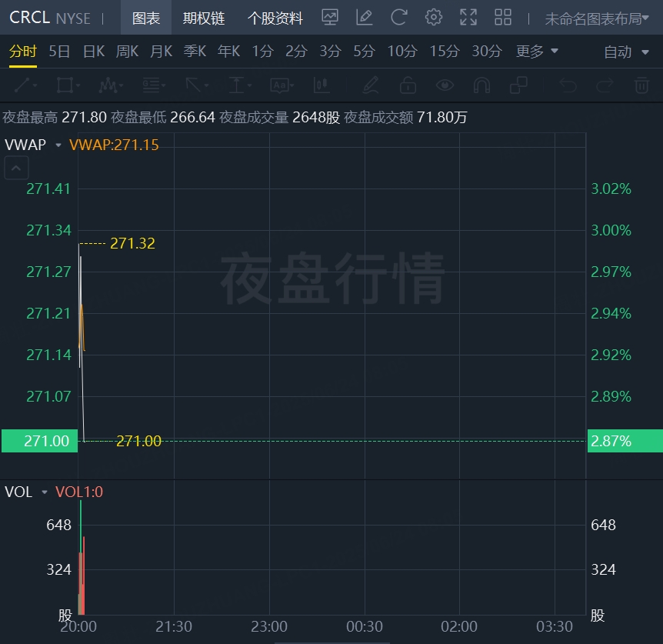The image size is (663, 644).
Task: Select the 日K timeframe
Action: pyautogui.click(x=93, y=51)
